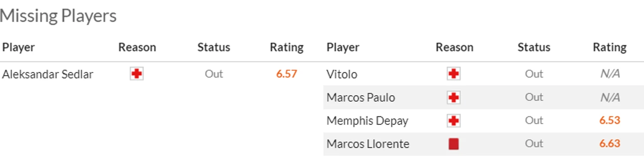Click the injury icon in Marcos Paulo's row
This screenshot has height=161, width=644.
[453, 97]
